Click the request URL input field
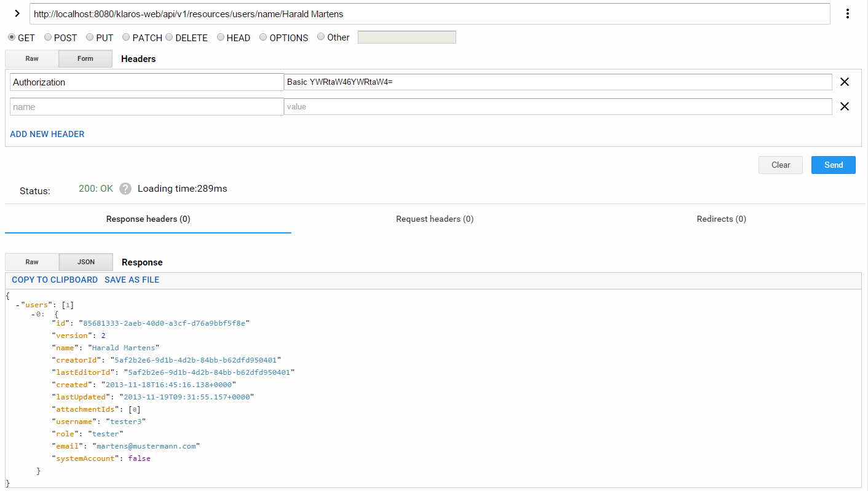 tap(430, 13)
